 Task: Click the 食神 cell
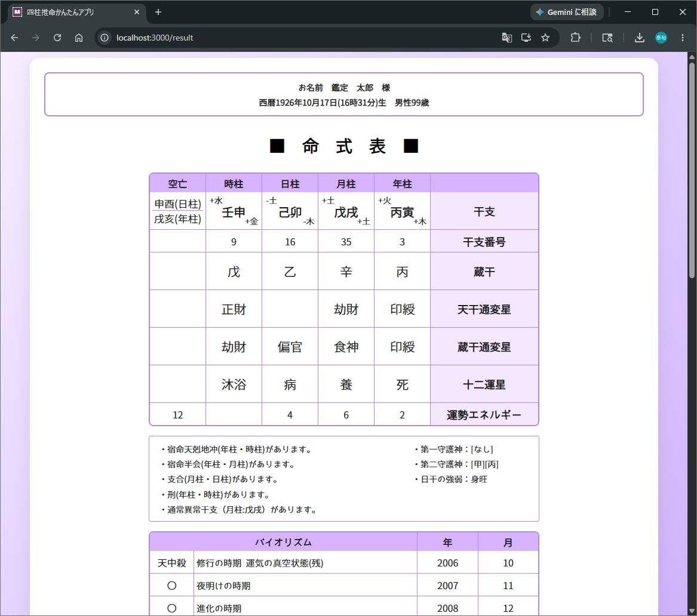coord(346,347)
